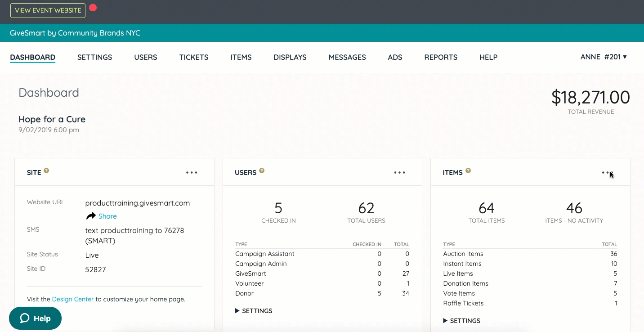Click the Auction Items row
This screenshot has height=332, width=644.
point(530,254)
